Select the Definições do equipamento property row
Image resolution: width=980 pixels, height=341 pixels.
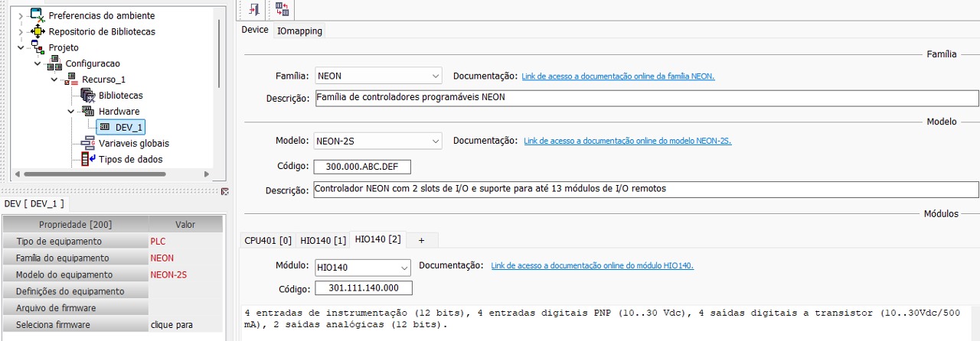113,292
